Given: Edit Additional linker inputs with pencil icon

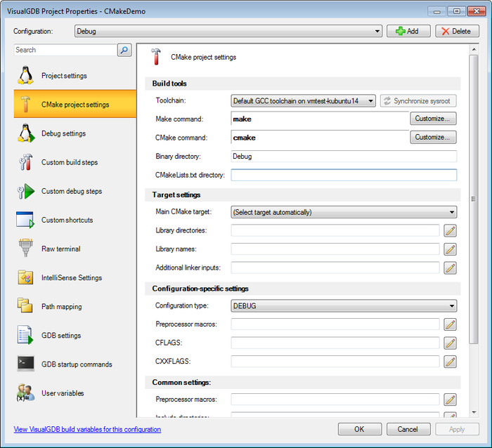Looking at the screenshot, I should (450, 268).
